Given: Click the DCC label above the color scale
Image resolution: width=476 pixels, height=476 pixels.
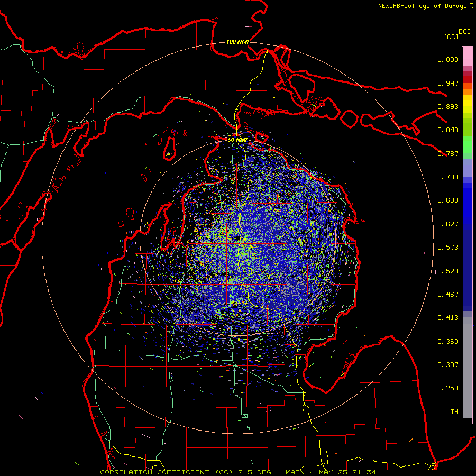Looking at the screenshot, I should point(464,32).
